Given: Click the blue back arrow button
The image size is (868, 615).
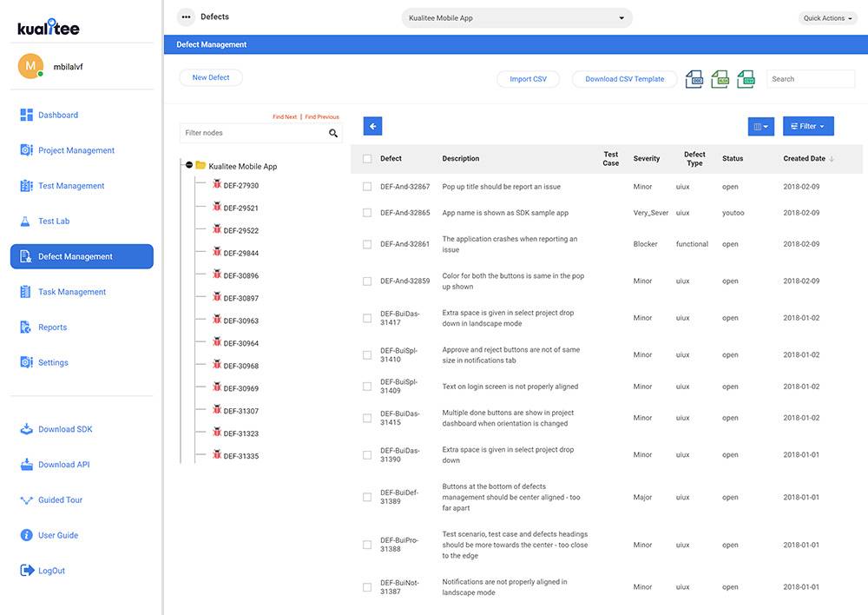Looking at the screenshot, I should 372,126.
